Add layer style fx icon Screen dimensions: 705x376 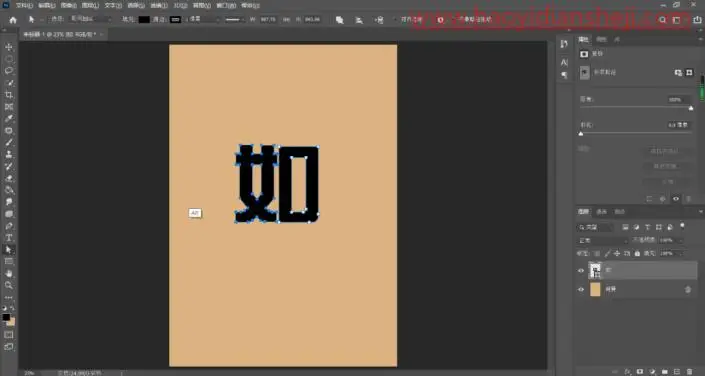pyautogui.click(x=628, y=372)
